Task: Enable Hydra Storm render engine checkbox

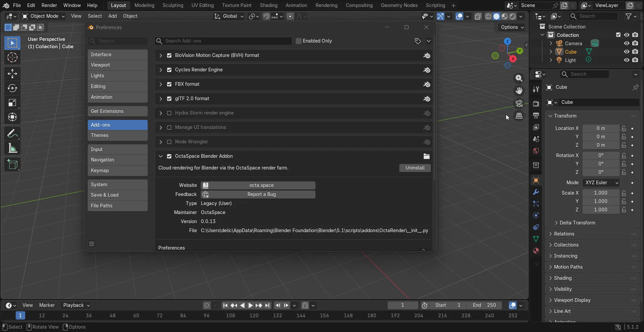Action: tap(169, 113)
